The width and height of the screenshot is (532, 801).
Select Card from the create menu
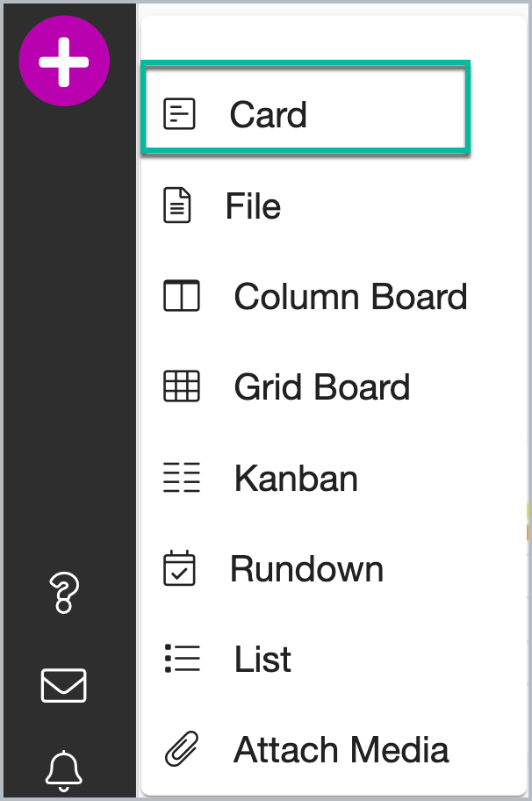click(x=306, y=106)
